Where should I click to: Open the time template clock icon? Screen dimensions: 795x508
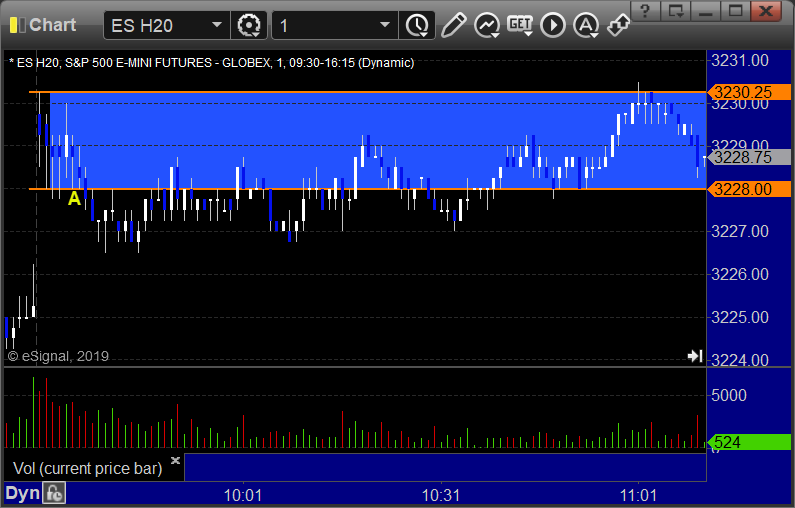pos(417,25)
